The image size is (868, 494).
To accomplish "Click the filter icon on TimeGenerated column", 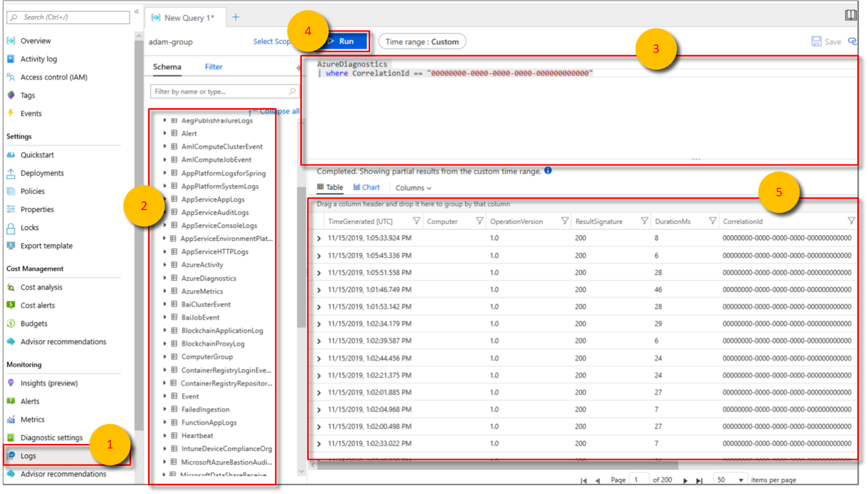I will point(416,221).
